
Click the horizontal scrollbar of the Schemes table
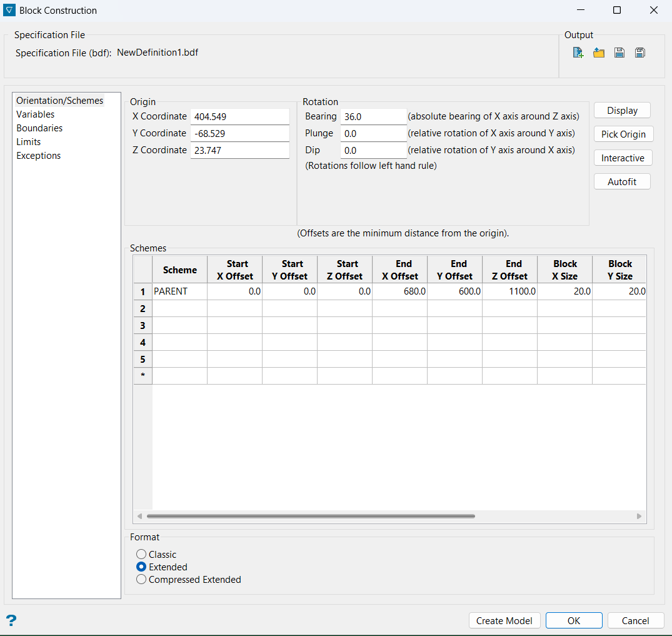[311, 516]
